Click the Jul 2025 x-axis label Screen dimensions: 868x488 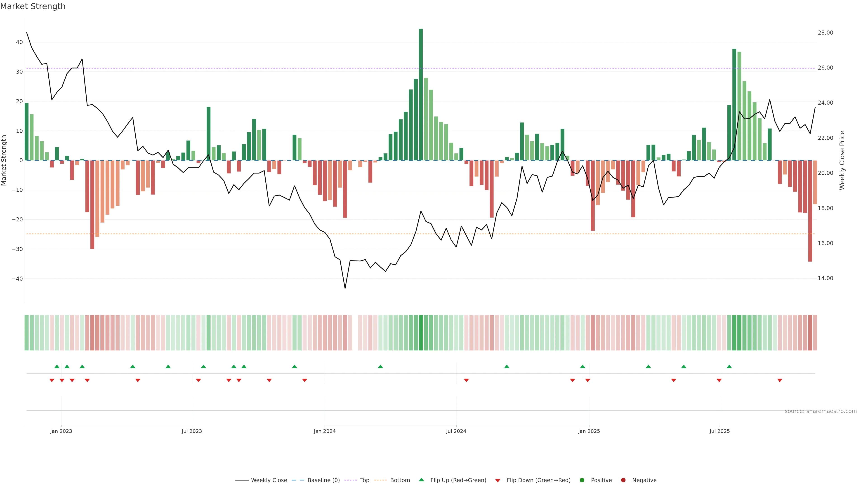[x=719, y=431]
